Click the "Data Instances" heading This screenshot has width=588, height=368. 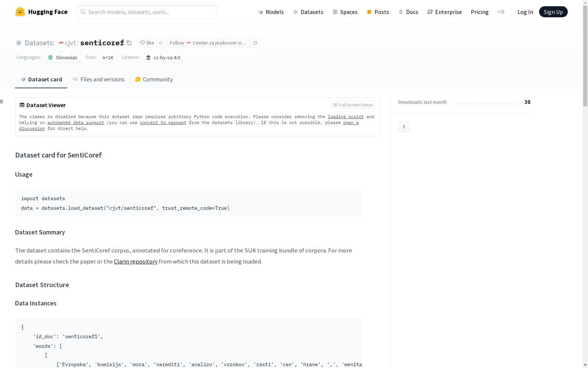(36, 303)
